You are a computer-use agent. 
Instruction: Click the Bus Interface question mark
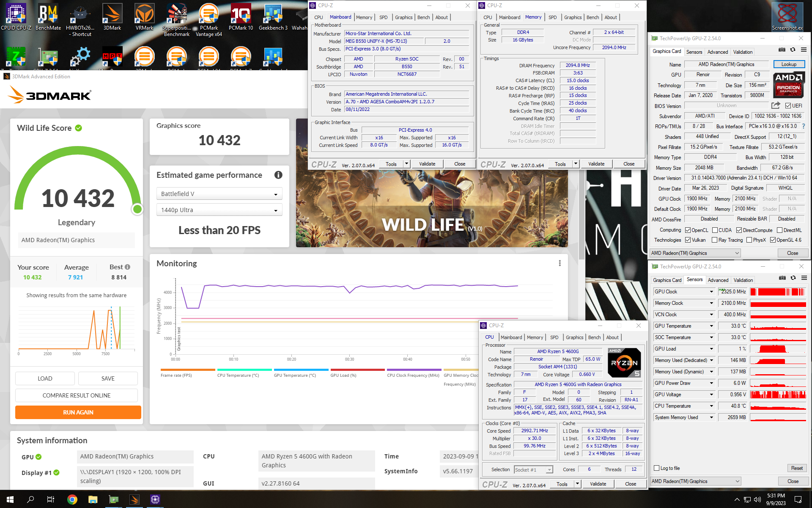(x=804, y=126)
